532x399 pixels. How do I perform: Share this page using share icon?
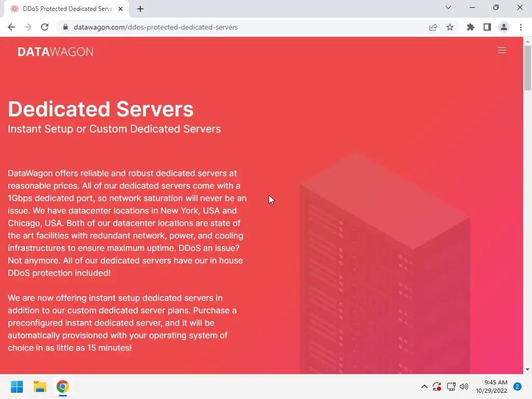(433, 27)
